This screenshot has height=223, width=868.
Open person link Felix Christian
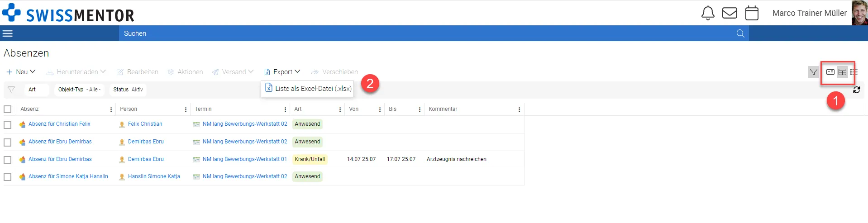point(145,124)
